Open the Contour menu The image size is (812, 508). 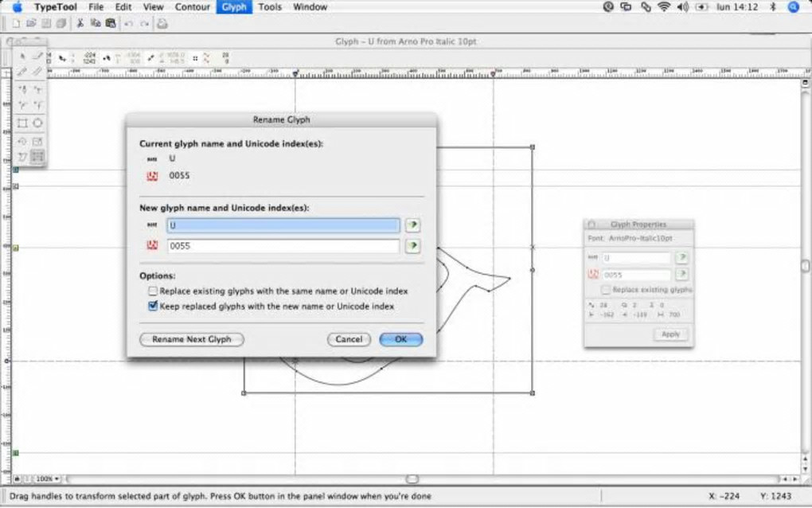(x=192, y=6)
